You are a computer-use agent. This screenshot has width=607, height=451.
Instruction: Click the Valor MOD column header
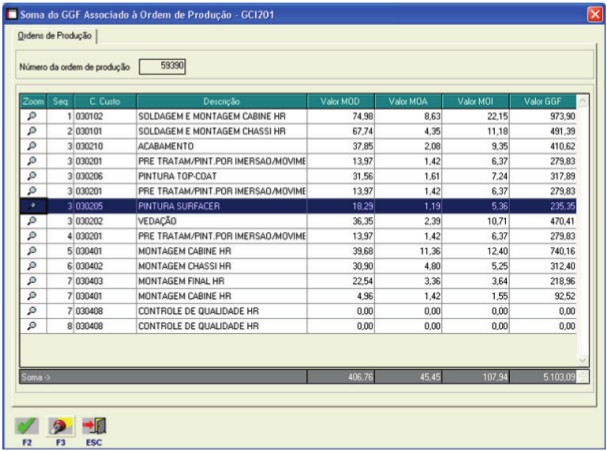(340, 101)
